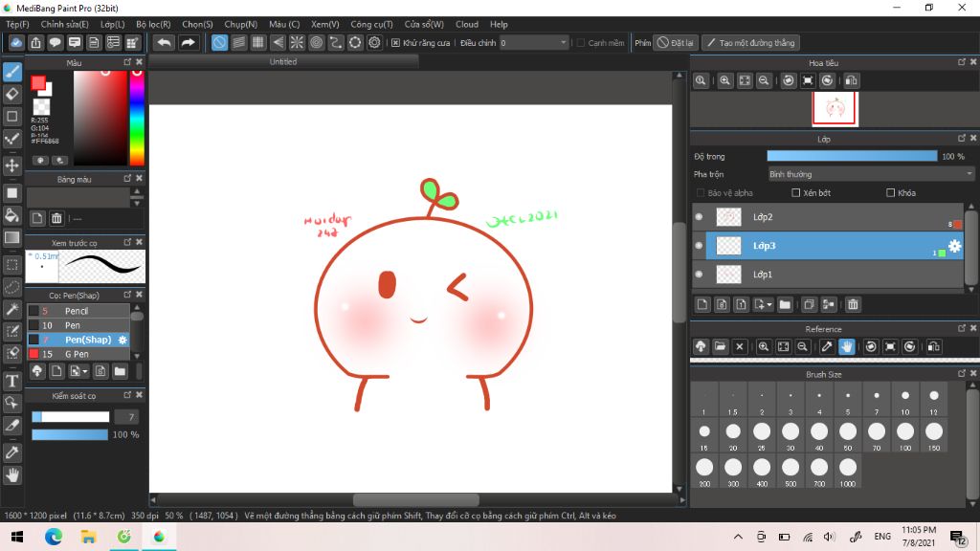
Task: Open Microsoft Edge from the taskbar
Action: (x=54, y=537)
